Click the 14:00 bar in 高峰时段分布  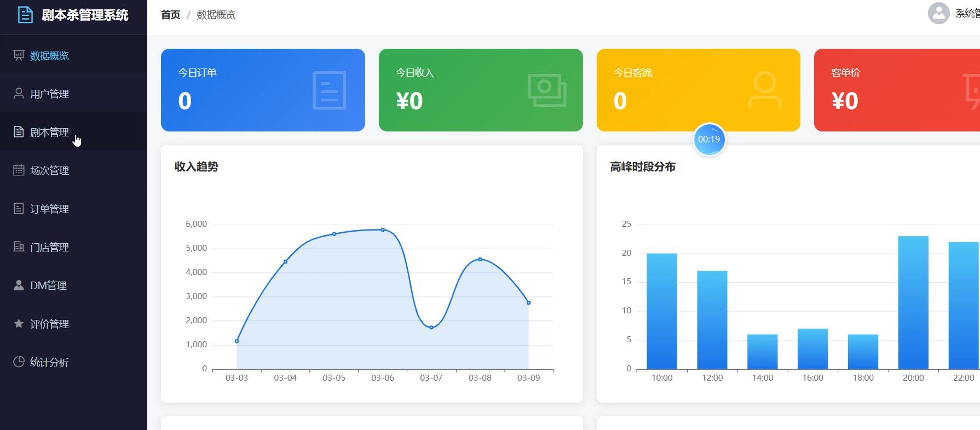pyautogui.click(x=763, y=352)
